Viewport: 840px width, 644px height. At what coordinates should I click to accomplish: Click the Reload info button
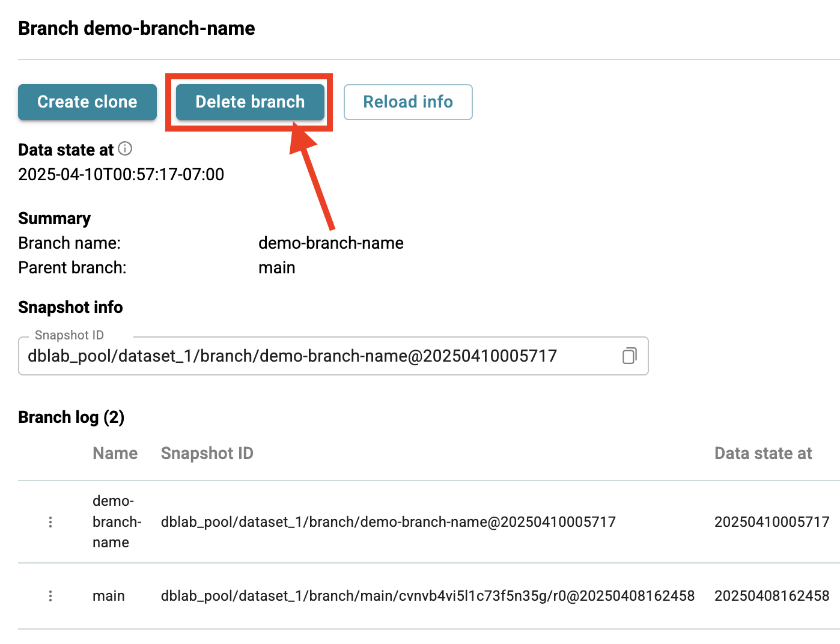408,102
